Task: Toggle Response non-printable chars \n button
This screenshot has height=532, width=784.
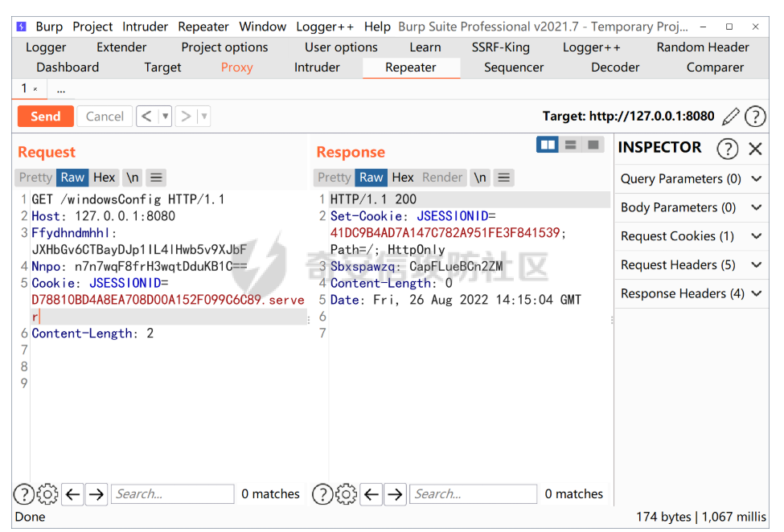Action: tap(480, 178)
